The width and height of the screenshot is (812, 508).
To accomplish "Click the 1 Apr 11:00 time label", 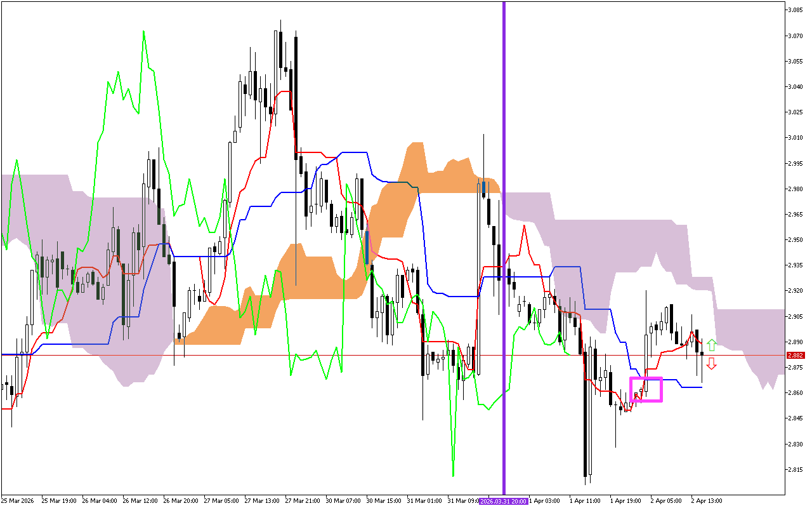I will tap(585, 501).
